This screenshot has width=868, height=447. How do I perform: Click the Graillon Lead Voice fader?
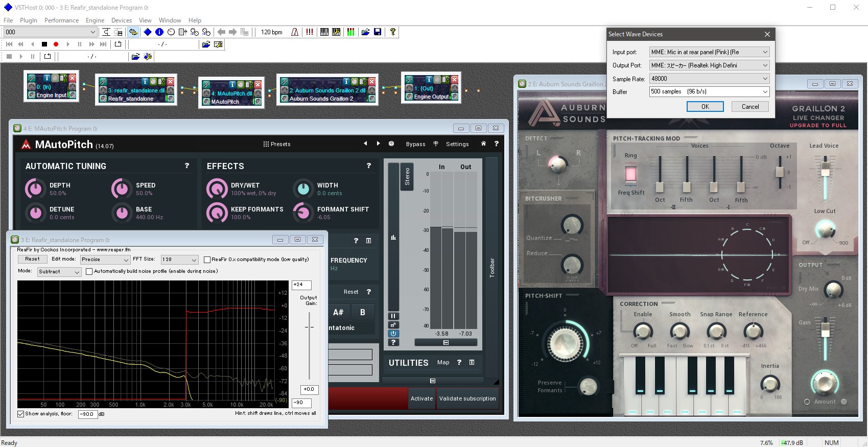[x=825, y=170]
